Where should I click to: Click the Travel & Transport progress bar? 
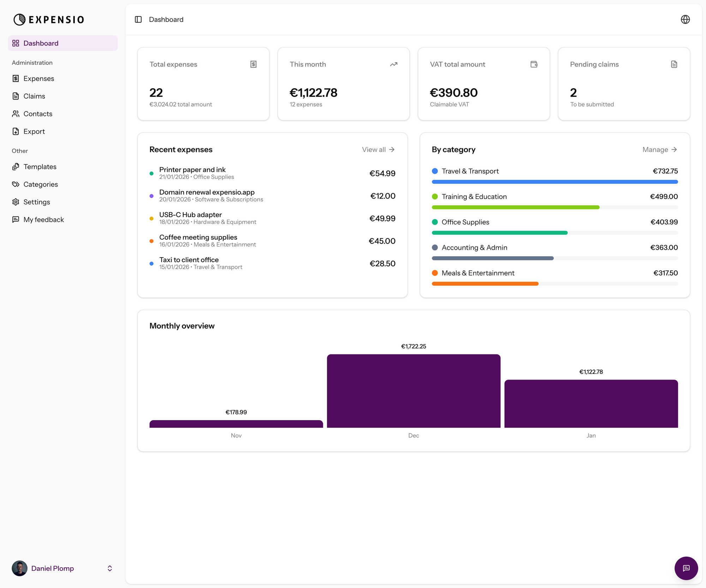point(555,182)
